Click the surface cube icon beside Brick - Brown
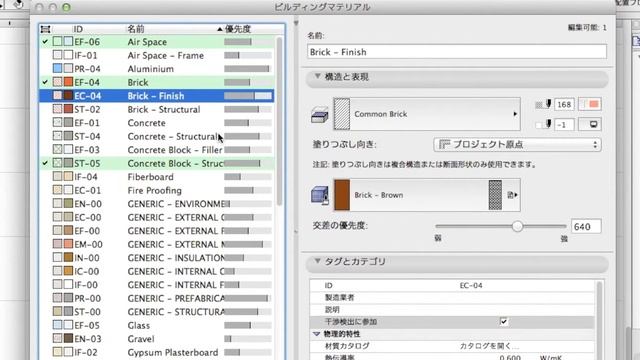This screenshot has height=360, width=640. click(x=320, y=195)
